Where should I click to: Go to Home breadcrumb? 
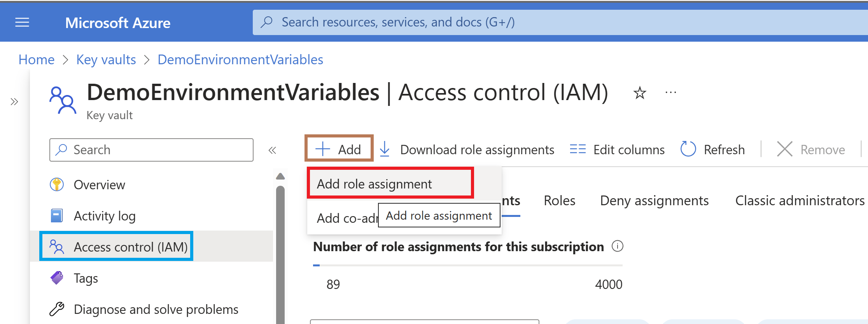[37, 60]
